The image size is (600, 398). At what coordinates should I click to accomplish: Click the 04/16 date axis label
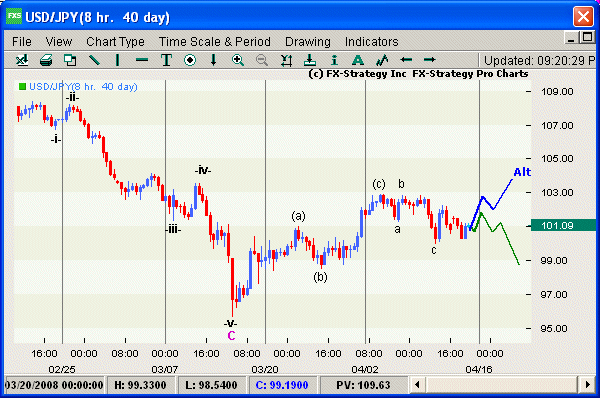pos(479,369)
